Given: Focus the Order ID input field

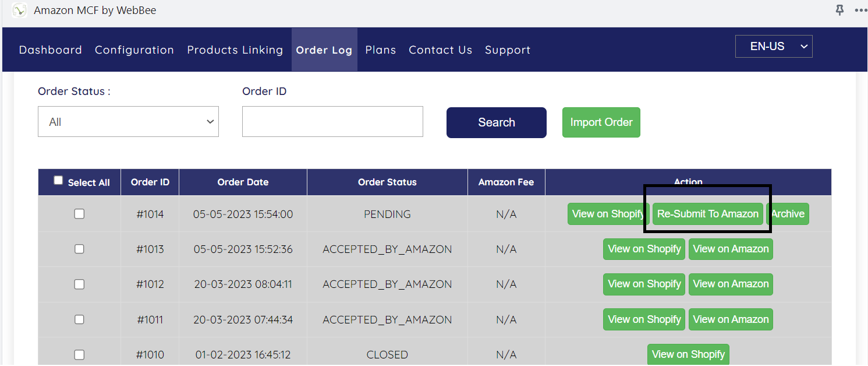Looking at the screenshot, I should (x=332, y=122).
